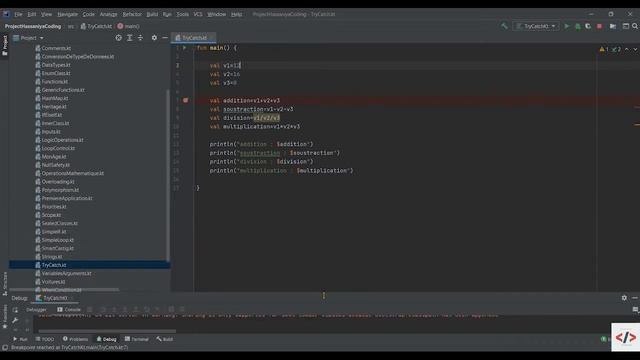Click the Select Opened File target icon

(118, 38)
